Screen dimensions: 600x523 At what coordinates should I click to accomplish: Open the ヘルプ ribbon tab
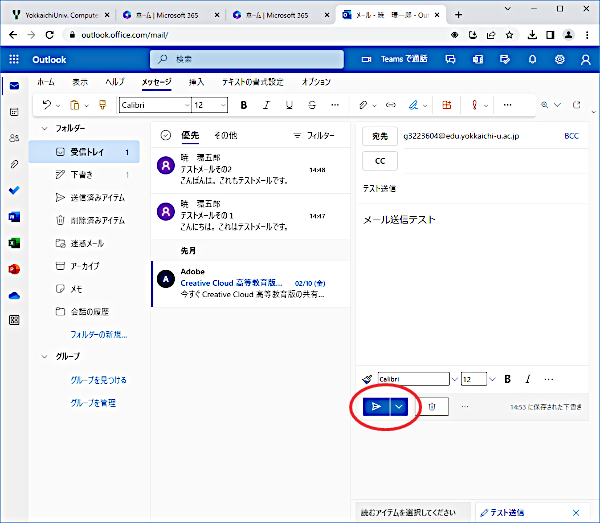click(115, 82)
